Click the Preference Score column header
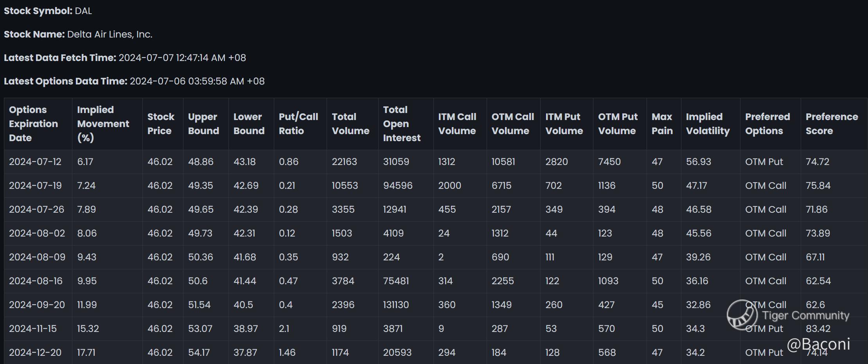Screen dimensions: 868x364 [834, 124]
